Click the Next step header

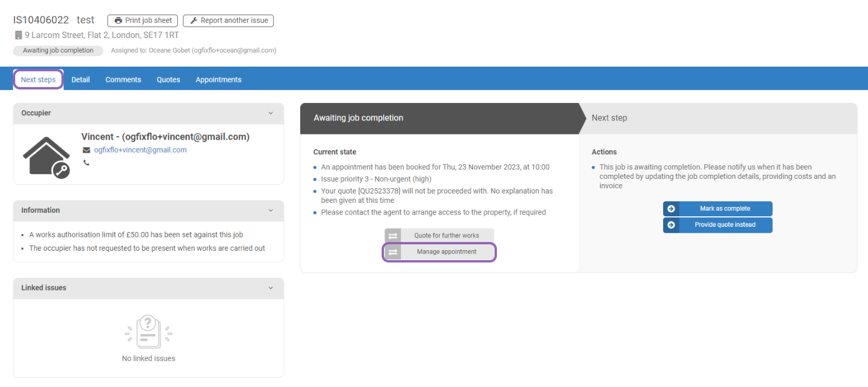609,118
